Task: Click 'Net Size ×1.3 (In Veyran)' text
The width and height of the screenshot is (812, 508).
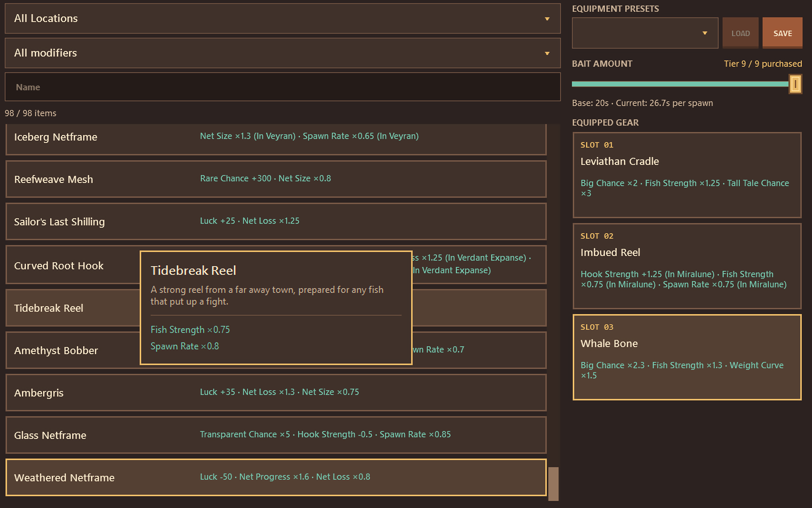Action: coord(248,136)
